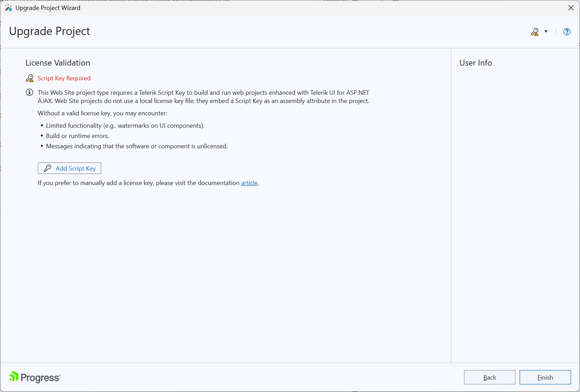Click the Limited functionality bullet text

pyautogui.click(x=125, y=126)
